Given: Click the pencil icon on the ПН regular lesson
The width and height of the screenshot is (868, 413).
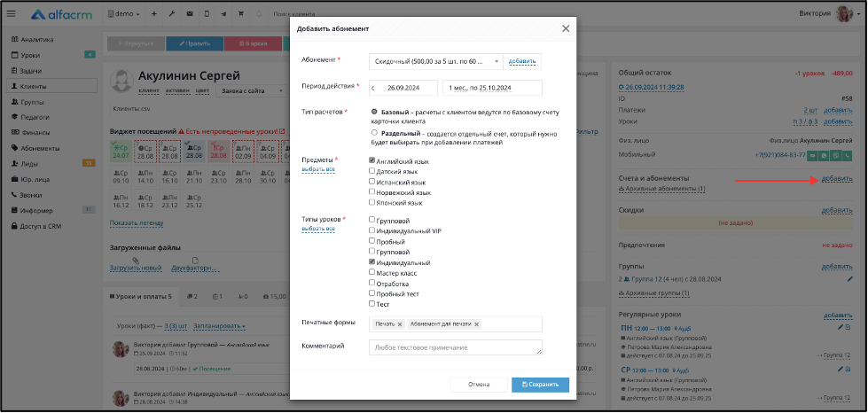Looking at the screenshot, I should pos(841,328).
